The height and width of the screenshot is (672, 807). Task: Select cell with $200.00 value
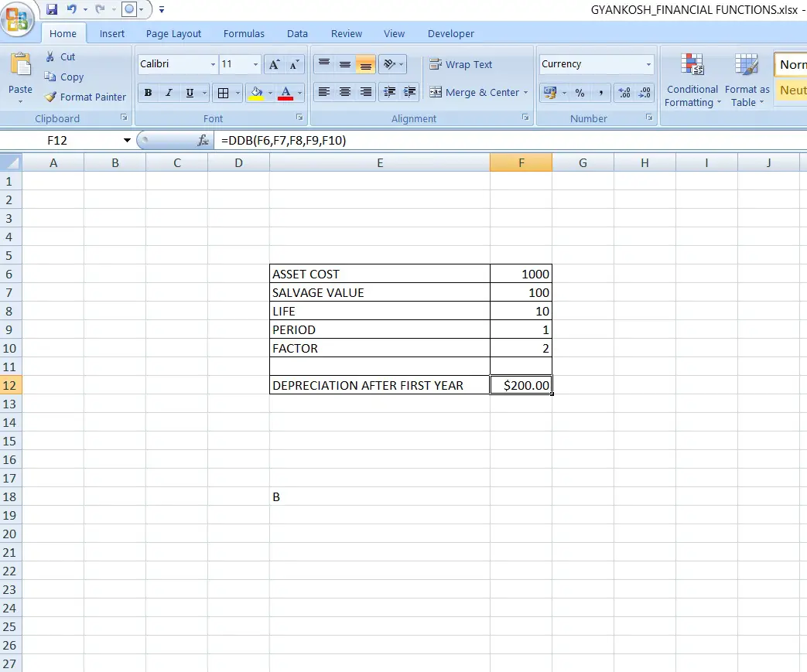[521, 385]
